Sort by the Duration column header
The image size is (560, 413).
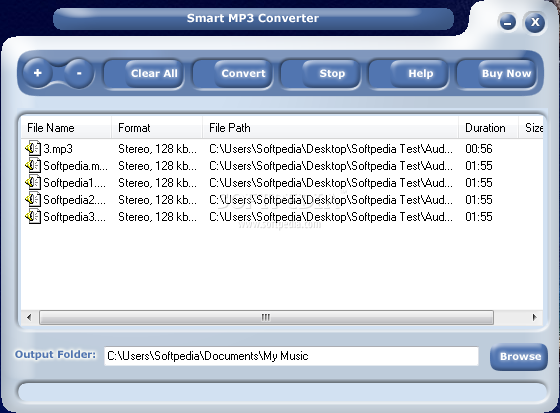[488, 128]
